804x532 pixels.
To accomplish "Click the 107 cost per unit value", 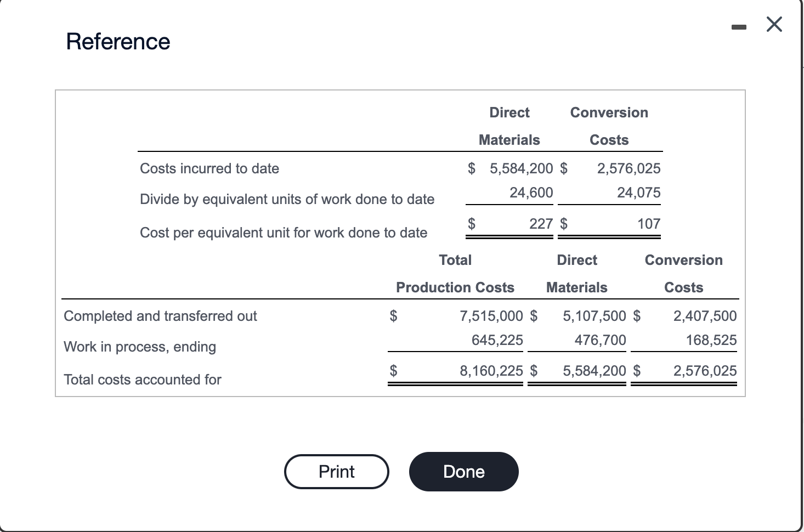I will click(649, 223).
